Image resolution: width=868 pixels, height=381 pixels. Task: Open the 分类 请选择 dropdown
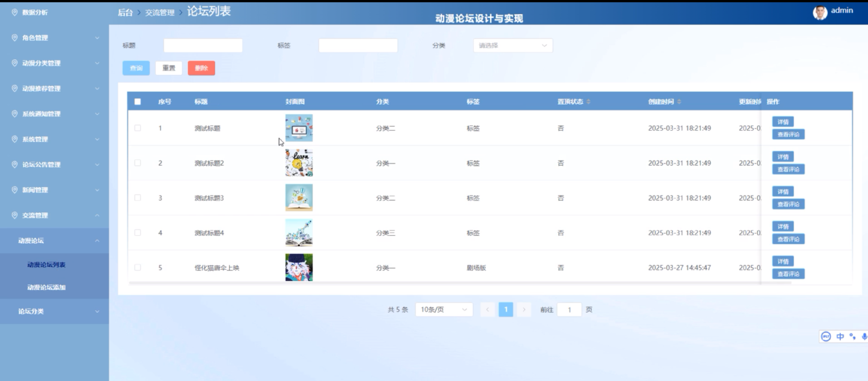(x=513, y=46)
